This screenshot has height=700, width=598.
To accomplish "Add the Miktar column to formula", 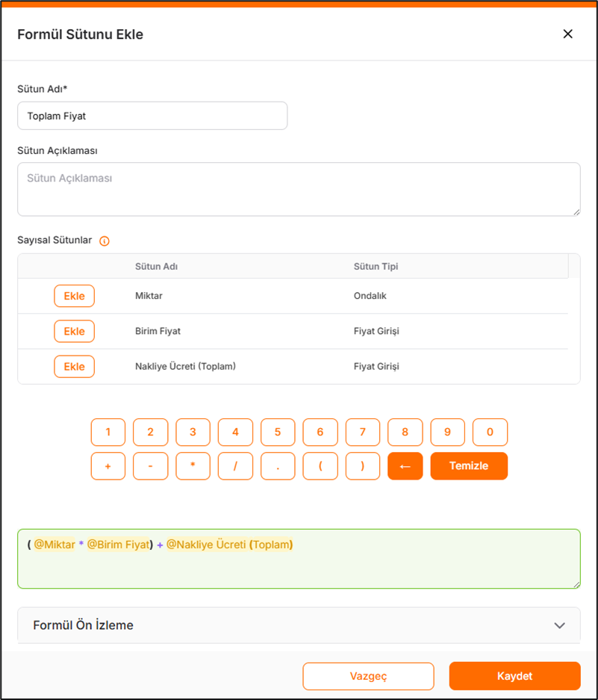I will click(75, 296).
